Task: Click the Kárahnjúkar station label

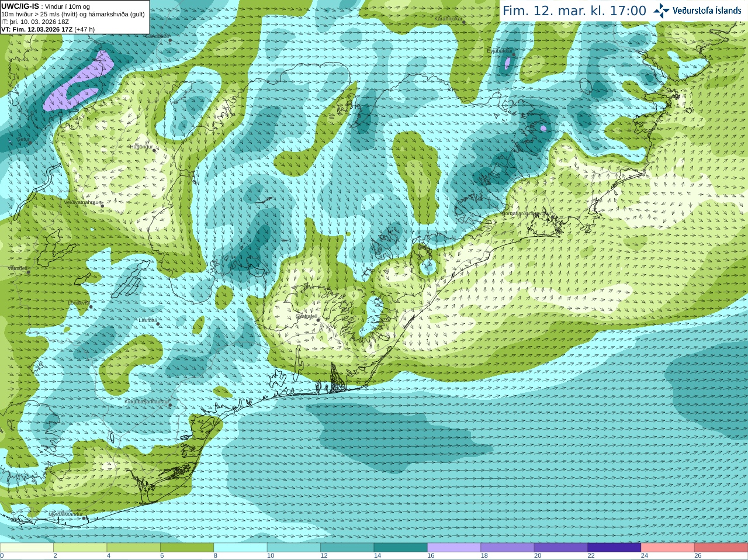Action: pyautogui.click(x=448, y=19)
